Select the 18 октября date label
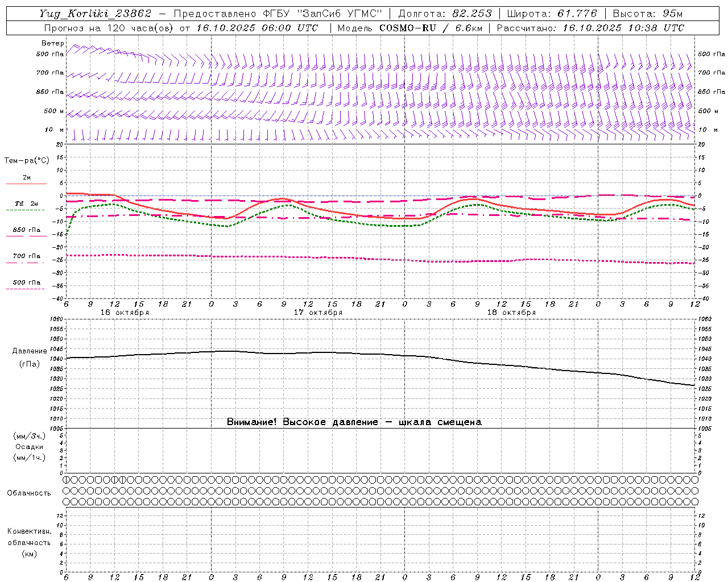The height and width of the screenshot is (582, 728). (x=511, y=313)
